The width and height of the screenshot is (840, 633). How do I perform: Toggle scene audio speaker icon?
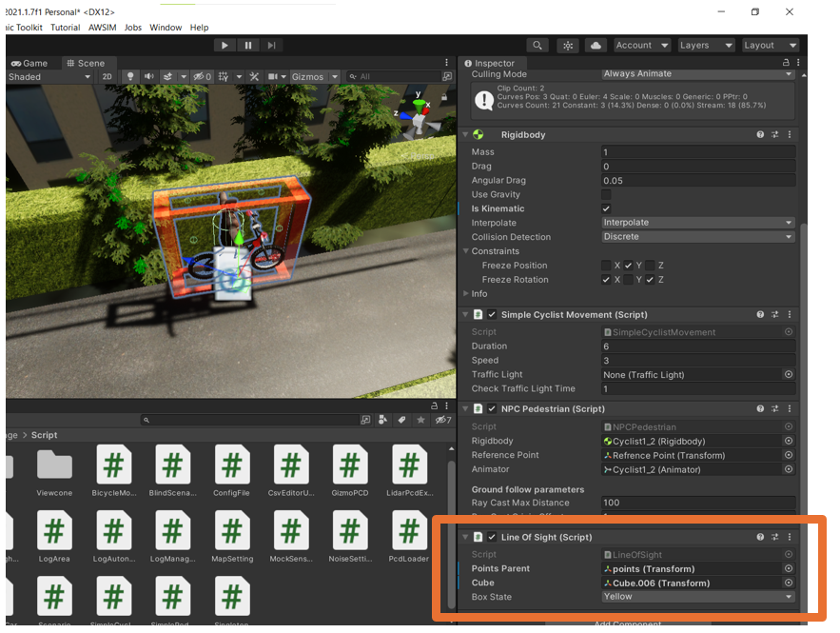click(149, 77)
